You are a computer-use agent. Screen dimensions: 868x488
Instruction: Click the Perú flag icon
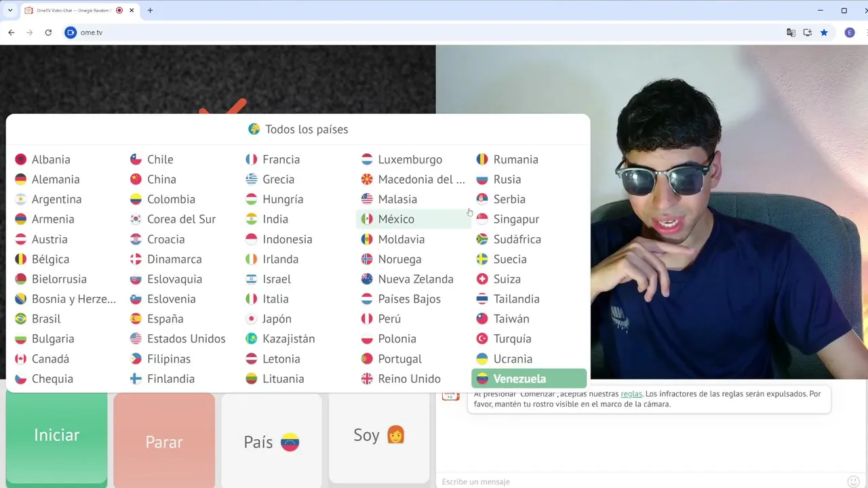click(x=367, y=319)
